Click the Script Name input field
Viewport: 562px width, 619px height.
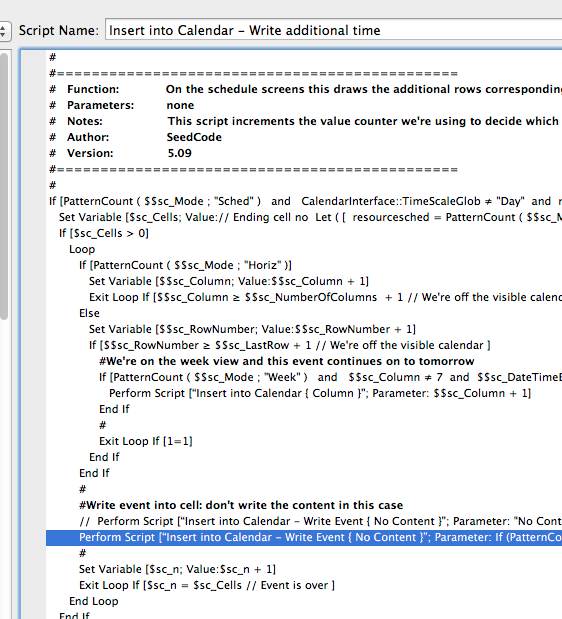point(333,30)
